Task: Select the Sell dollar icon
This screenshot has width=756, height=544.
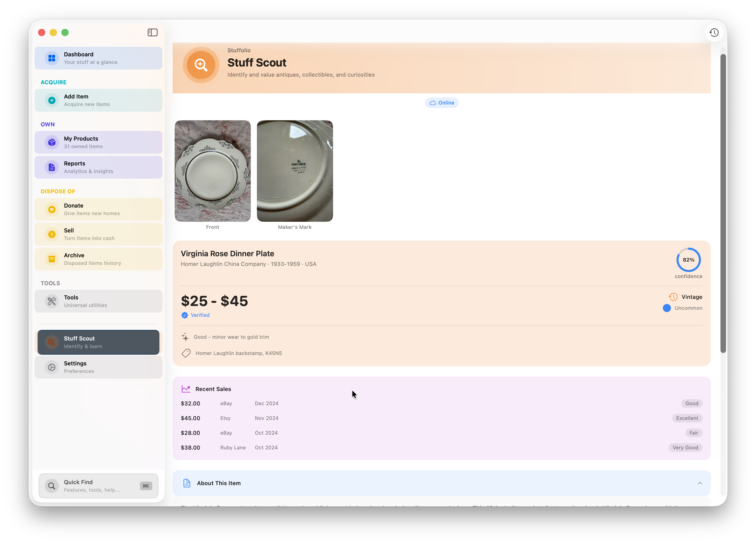Action: coord(52,234)
